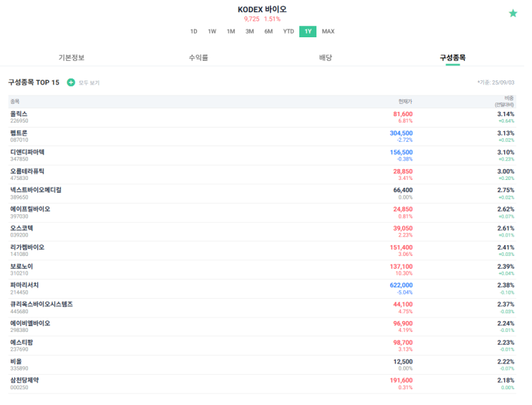
Task: Select the YTD period button
Action: pyautogui.click(x=289, y=32)
